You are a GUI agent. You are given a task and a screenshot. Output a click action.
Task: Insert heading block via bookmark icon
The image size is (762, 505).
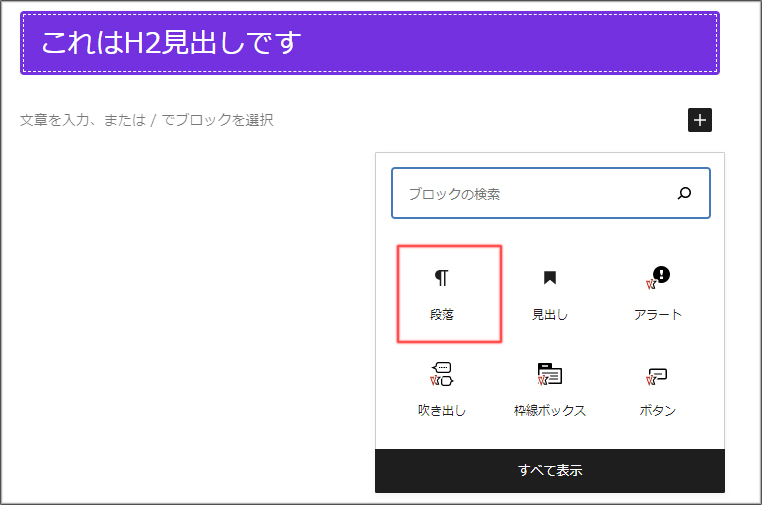(549, 278)
